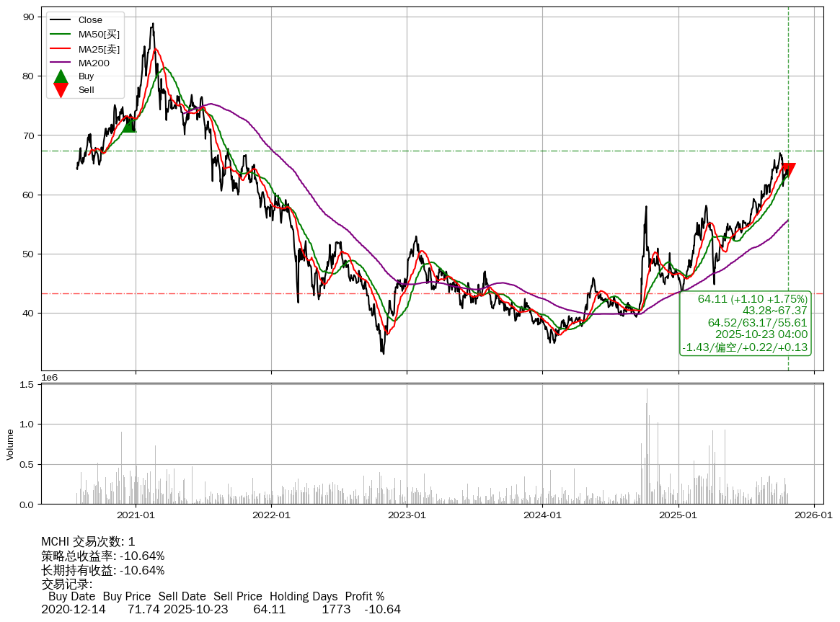Click the 90 value on the price axis
840x622 pixels.
28,17
